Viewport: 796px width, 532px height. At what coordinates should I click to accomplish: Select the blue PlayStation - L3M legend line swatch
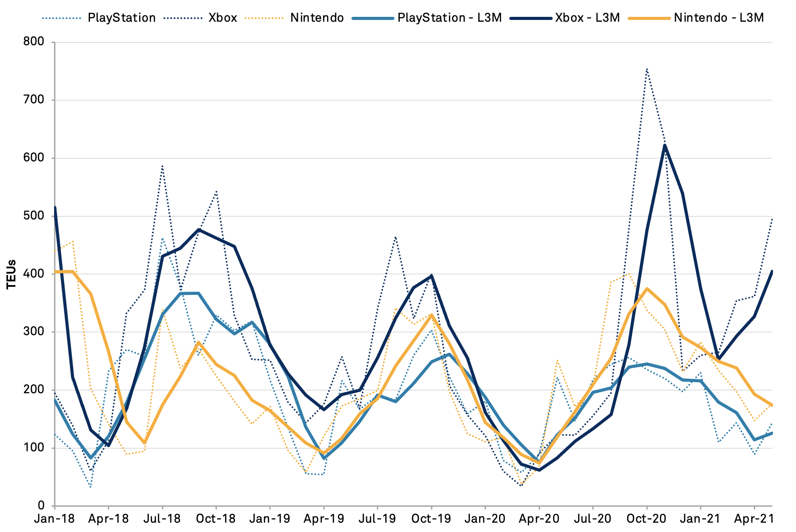[x=373, y=18]
